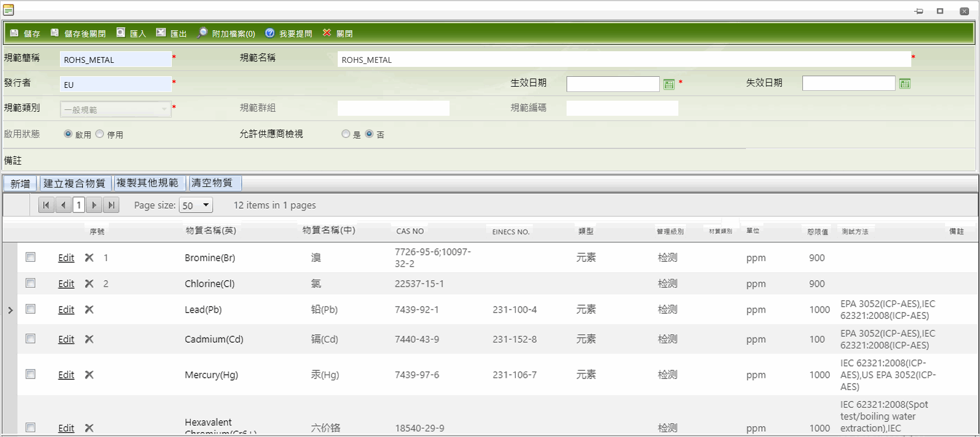
Task: Delete the Bromine(Br) row with X icon
Action: [89, 257]
